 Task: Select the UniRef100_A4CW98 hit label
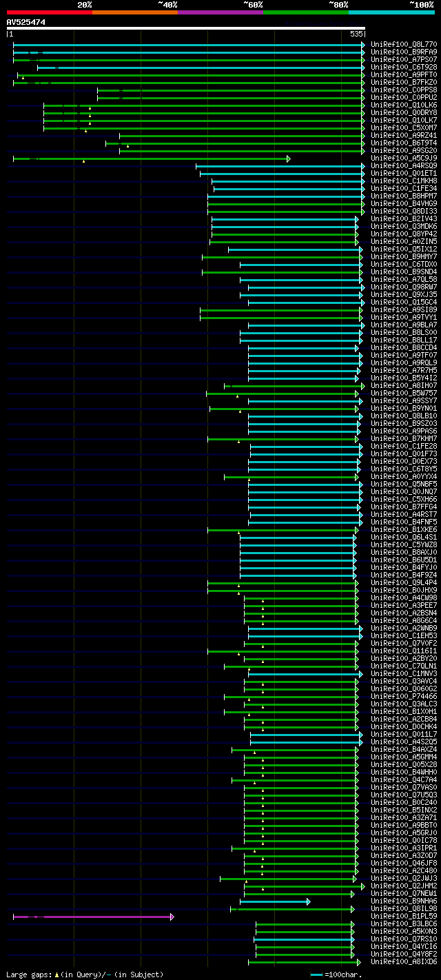coord(404,598)
